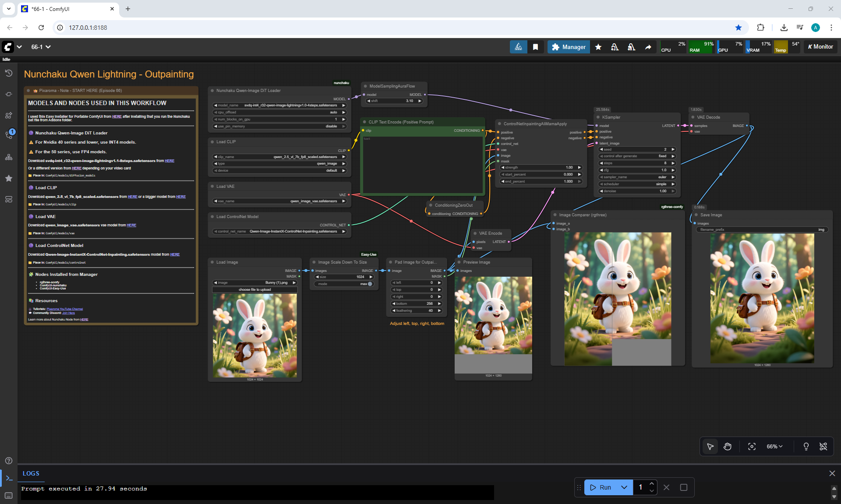
Task: Select the hand pan tool
Action: tap(728, 446)
